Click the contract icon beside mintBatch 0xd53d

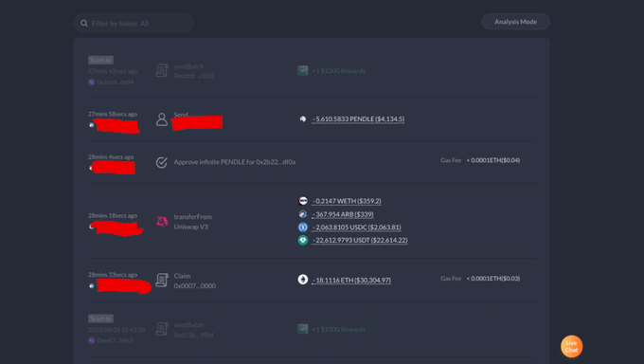[162, 329]
